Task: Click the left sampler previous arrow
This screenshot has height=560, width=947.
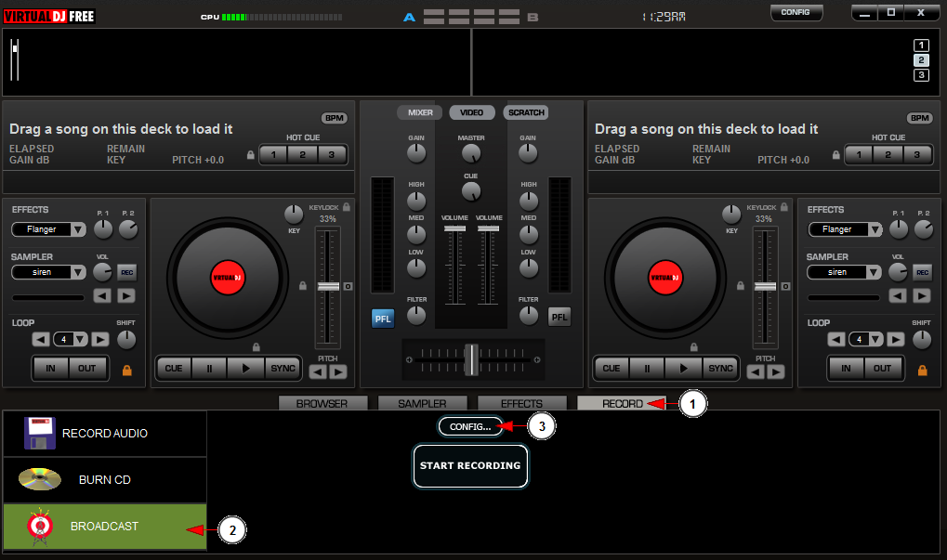Action: 102,295
